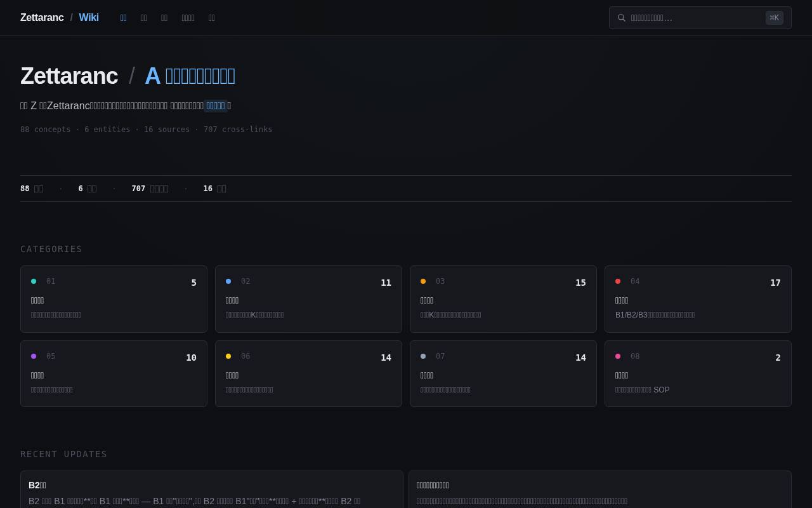Open category card 01
This screenshot has height=508, width=812.
click(114, 299)
